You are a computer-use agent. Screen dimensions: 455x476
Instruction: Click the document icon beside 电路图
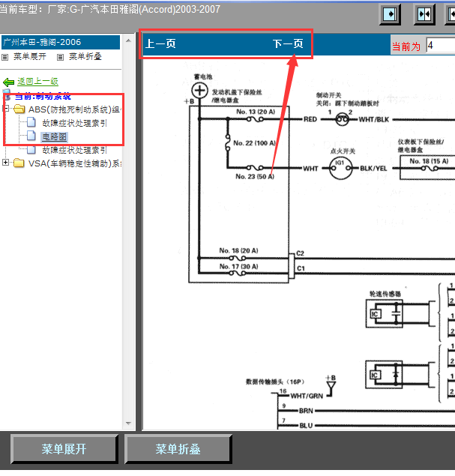[31, 136]
